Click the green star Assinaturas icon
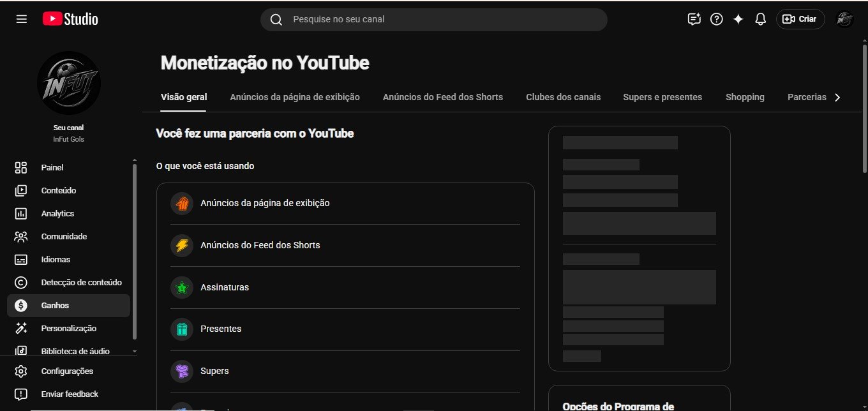The width and height of the screenshot is (868, 411). [182, 287]
